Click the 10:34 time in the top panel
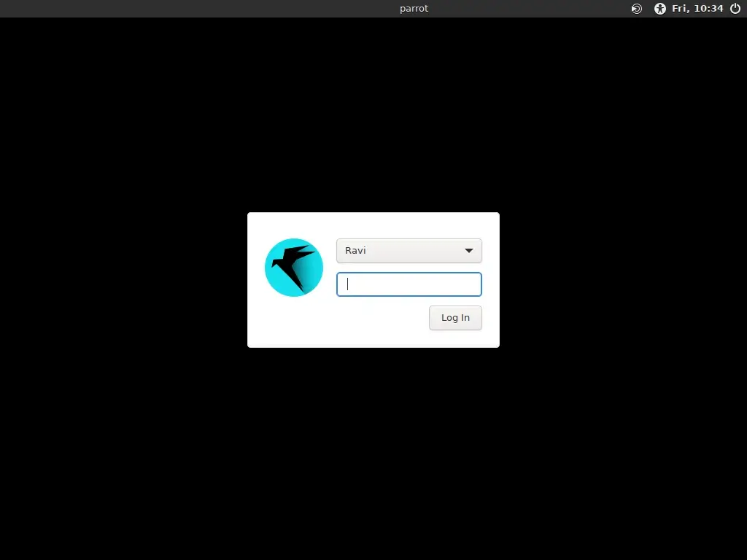This screenshot has height=560, width=747. click(x=708, y=9)
